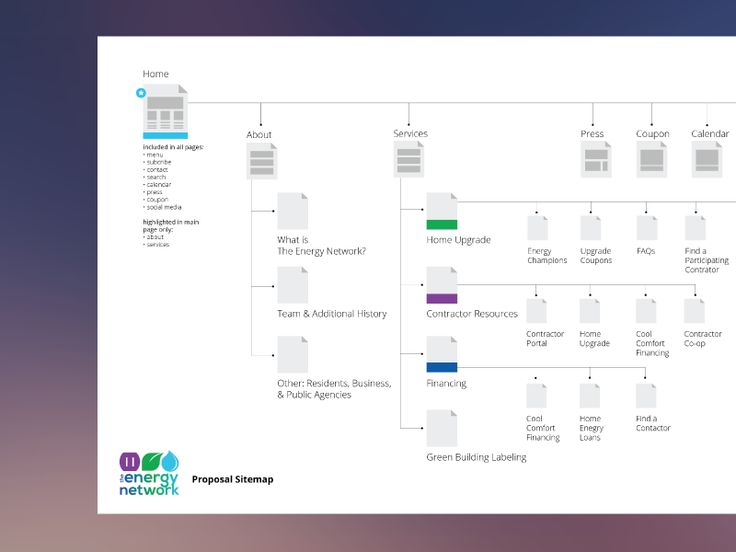Click the Other: Residents, Business page icon
This screenshot has height=552, width=736.
[292, 354]
